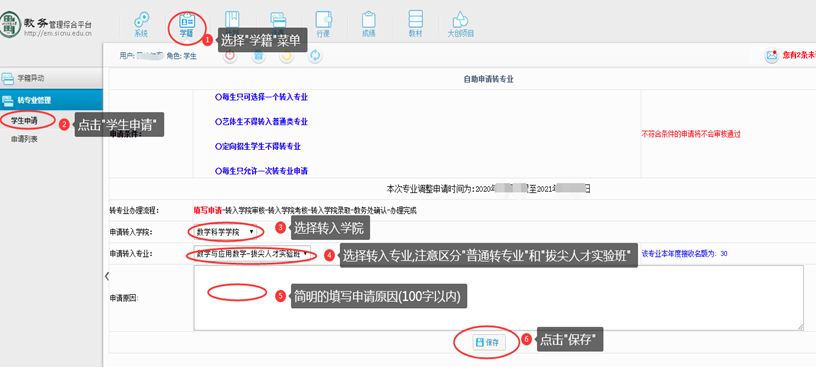Open 学生申请 in the sidebar

tap(24, 120)
